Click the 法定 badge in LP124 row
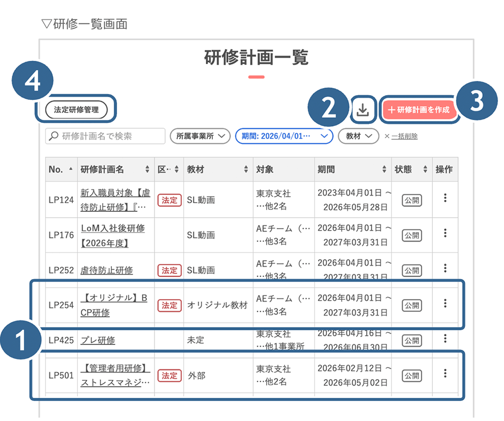Viewport: 504px width, 421px height. click(x=169, y=200)
